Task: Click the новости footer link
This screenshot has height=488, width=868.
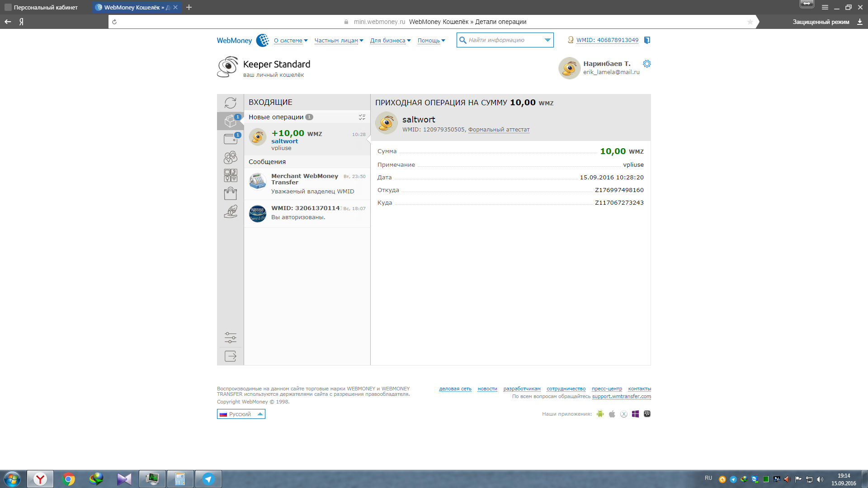Action: click(x=487, y=389)
